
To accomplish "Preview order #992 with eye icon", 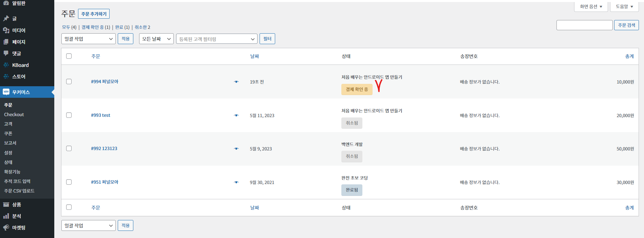I will [236, 149].
